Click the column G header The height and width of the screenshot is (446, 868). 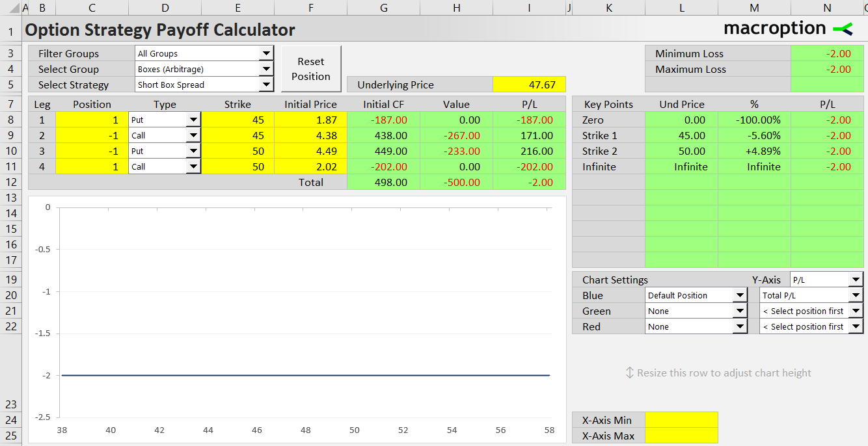coord(383,8)
